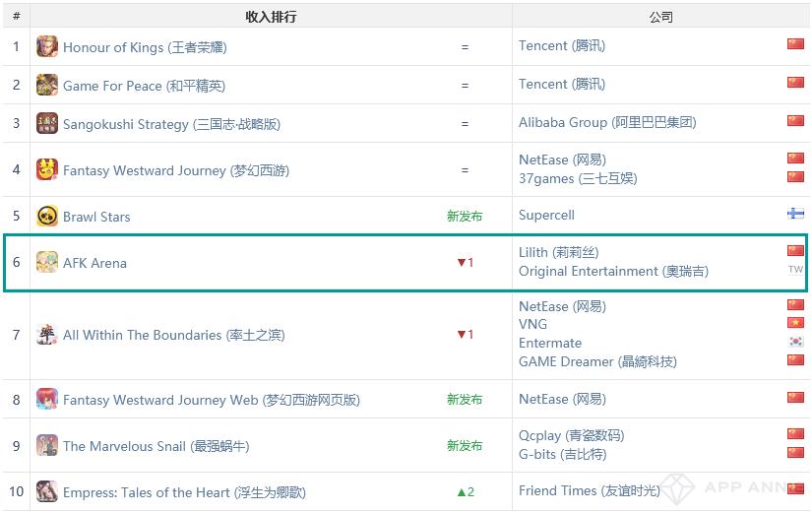
Task: Click the AFK Arena app icon
Action: 47,262
